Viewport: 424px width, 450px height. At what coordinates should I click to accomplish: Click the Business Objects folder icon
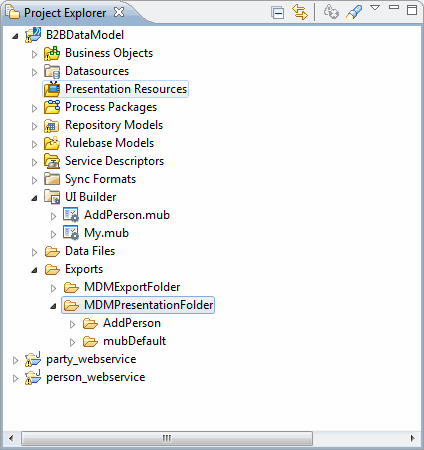click(x=52, y=53)
